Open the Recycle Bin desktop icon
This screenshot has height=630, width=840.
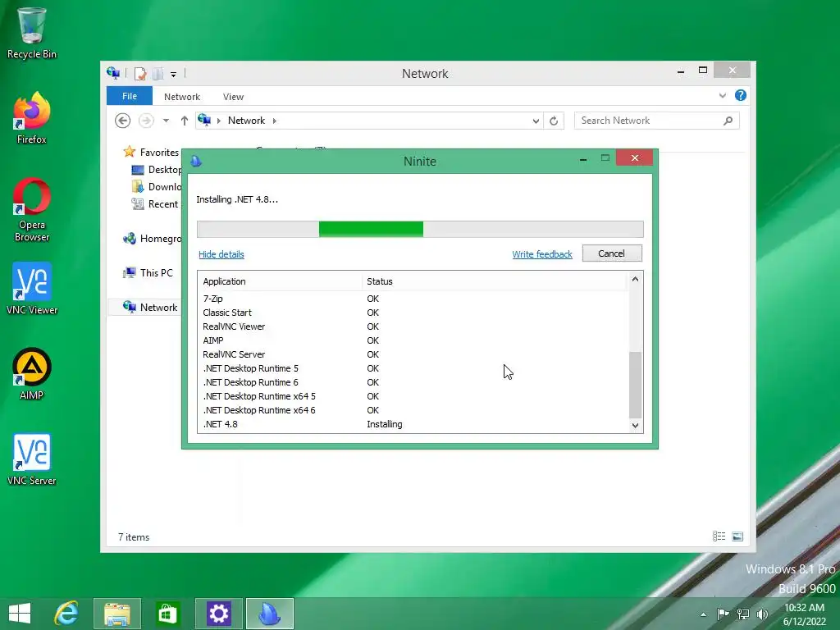(x=32, y=33)
